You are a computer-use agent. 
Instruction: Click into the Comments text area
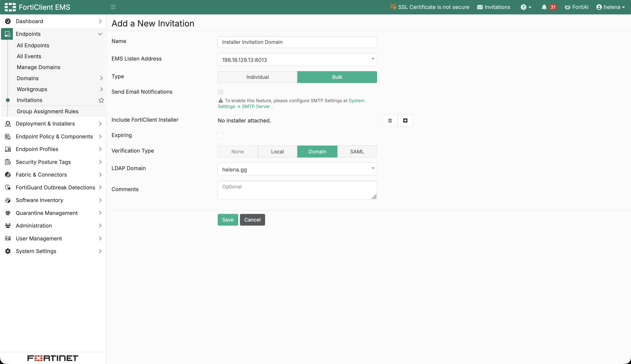297,190
